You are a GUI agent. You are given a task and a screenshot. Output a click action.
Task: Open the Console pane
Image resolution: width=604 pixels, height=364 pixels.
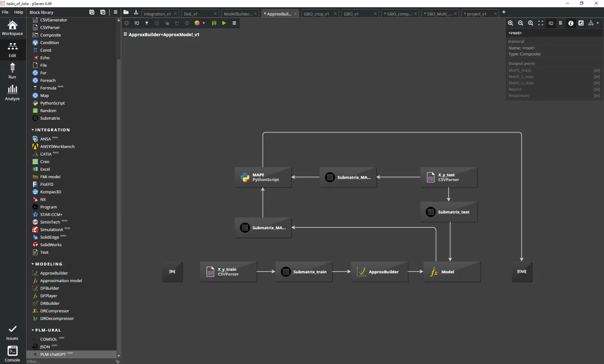[12, 354]
